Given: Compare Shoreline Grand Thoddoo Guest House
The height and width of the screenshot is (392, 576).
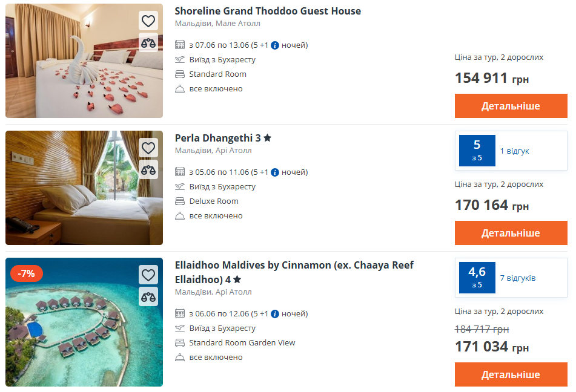Looking at the screenshot, I should (148, 42).
